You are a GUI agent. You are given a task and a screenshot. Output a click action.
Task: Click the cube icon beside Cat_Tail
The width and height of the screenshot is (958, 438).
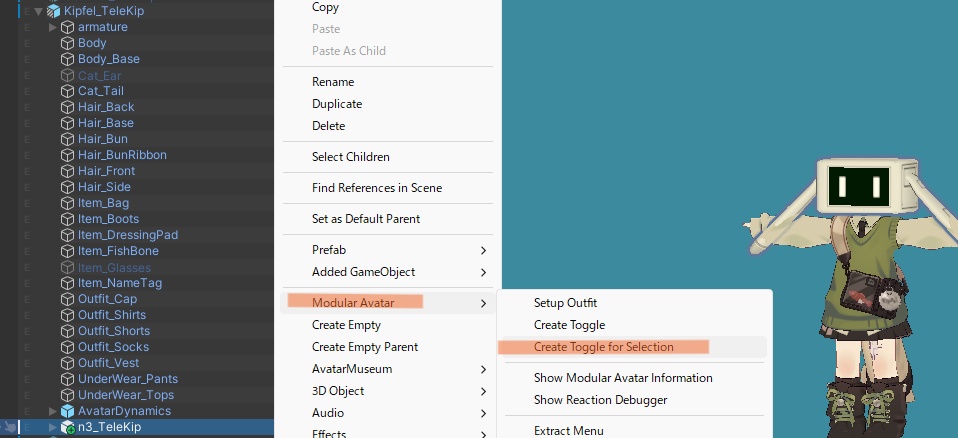click(x=68, y=91)
